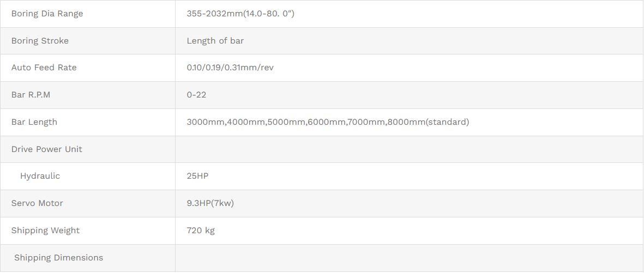Screen dimensions: 644x273
Task: Click the empty Shipping Dimensions value cell
Action: point(409,258)
